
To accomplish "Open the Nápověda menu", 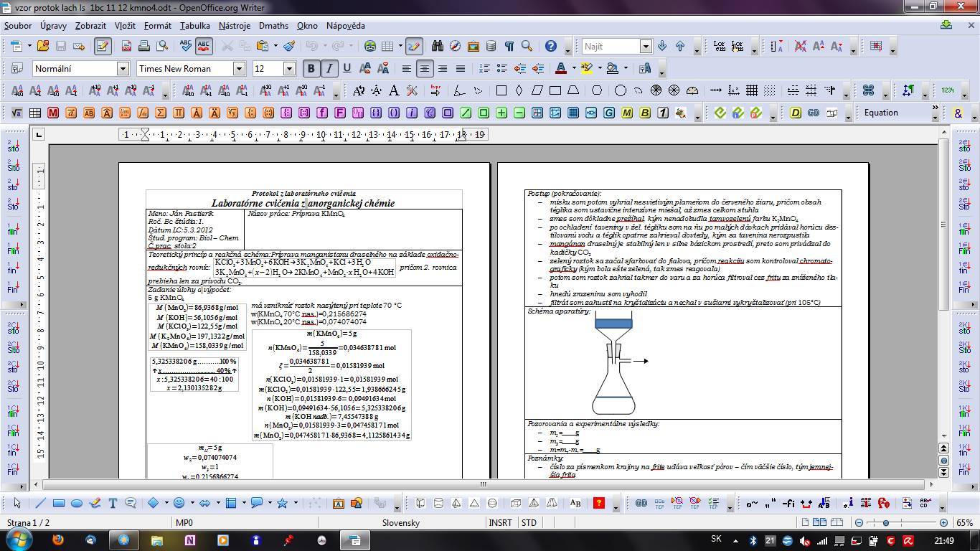I will 346,26.
